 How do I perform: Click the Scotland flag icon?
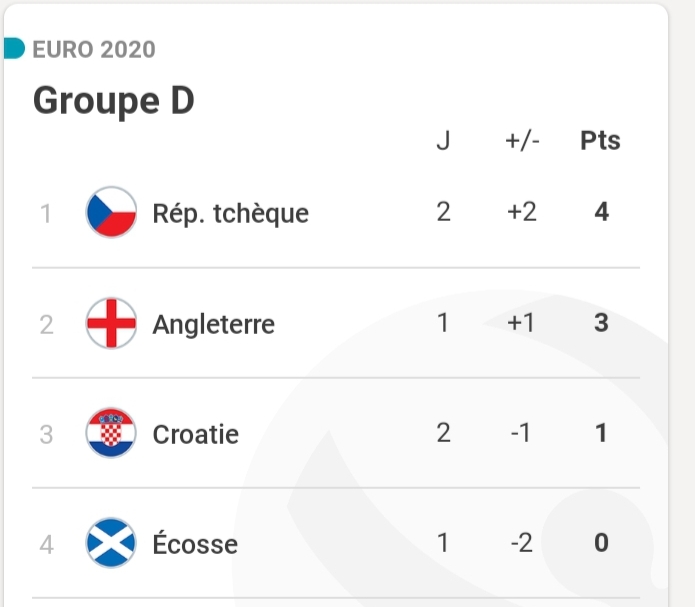(111, 544)
